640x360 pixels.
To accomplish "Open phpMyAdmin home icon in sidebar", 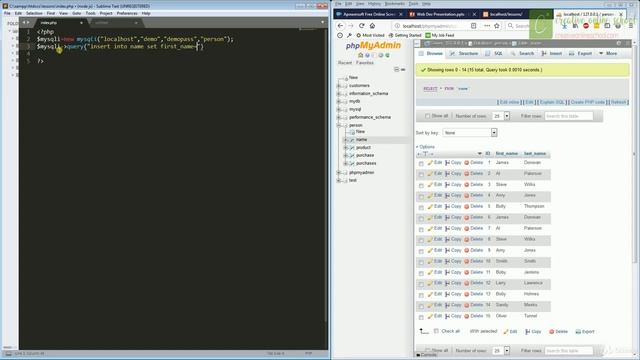I will (360, 55).
